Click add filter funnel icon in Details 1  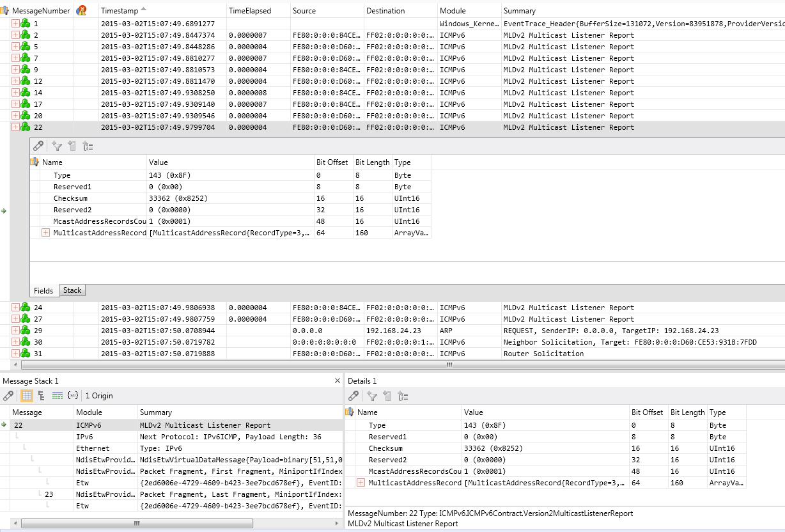pyautogui.click(x=372, y=396)
